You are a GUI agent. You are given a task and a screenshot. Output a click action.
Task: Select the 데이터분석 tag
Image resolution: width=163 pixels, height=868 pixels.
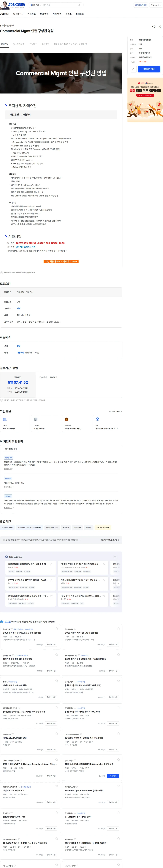[x=77, y=528]
